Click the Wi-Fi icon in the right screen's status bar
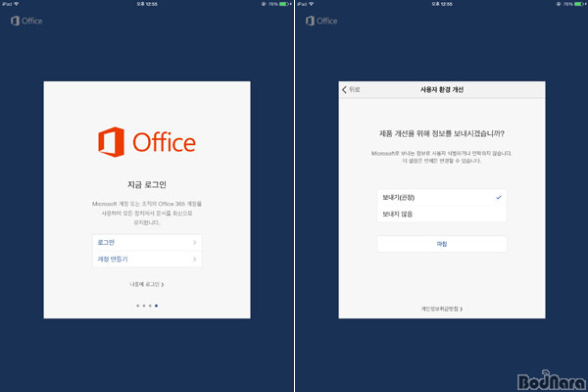The image size is (588, 392). 312,4
